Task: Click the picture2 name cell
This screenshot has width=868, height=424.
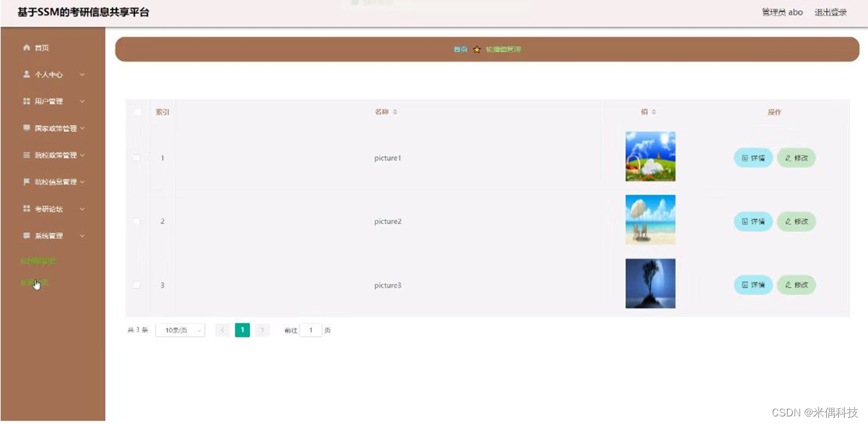Action: (388, 221)
